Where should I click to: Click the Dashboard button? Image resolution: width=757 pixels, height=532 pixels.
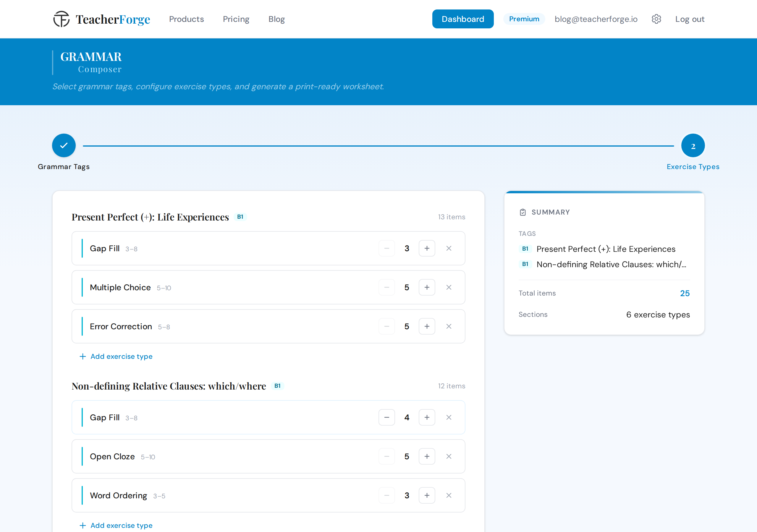point(462,19)
